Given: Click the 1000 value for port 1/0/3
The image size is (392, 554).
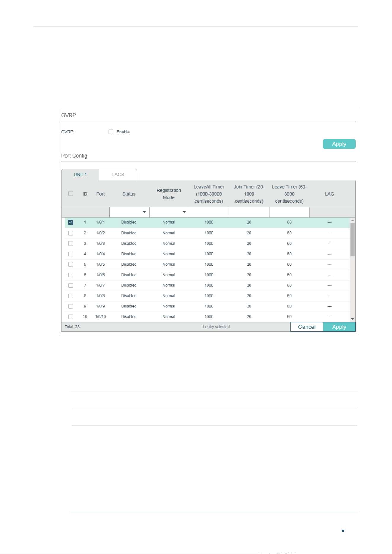Looking at the screenshot, I should [209, 244].
